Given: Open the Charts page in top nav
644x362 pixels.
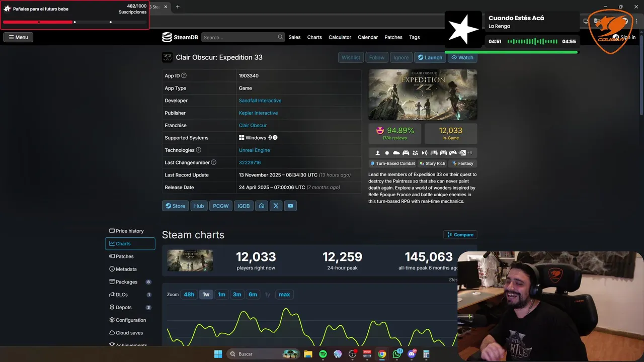Looking at the screenshot, I should pos(314,37).
